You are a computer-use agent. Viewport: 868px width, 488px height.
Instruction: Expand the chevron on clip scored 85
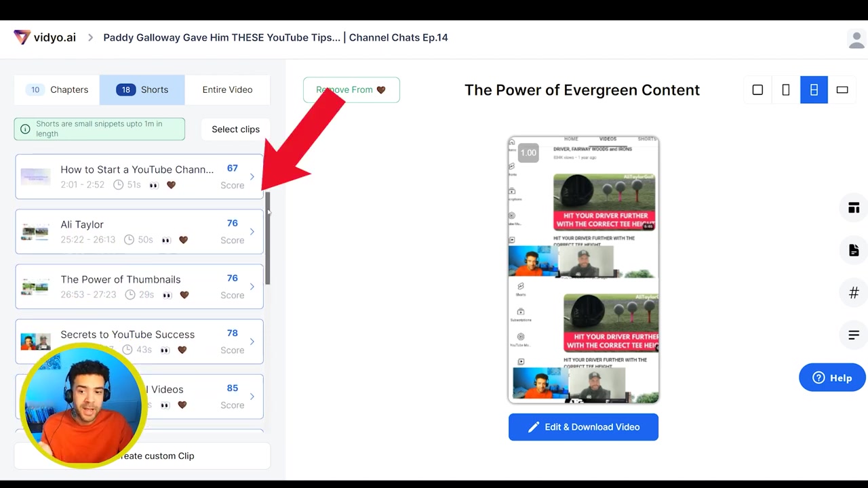(x=252, y=396)
